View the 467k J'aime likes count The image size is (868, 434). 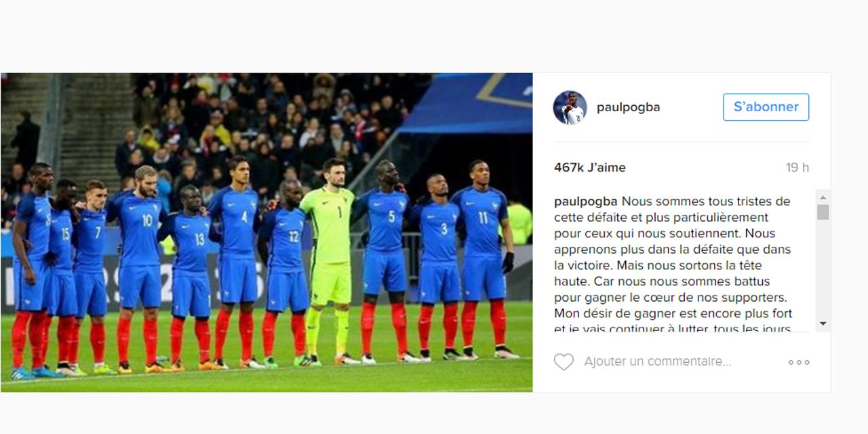tap(590, 167)
